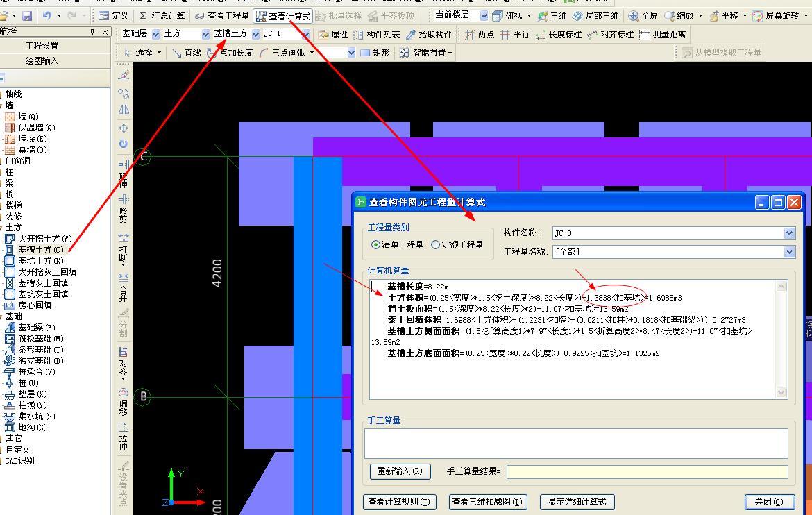
Task: Click the 显示详细计算式 button
Action: [x=577, y=502]
